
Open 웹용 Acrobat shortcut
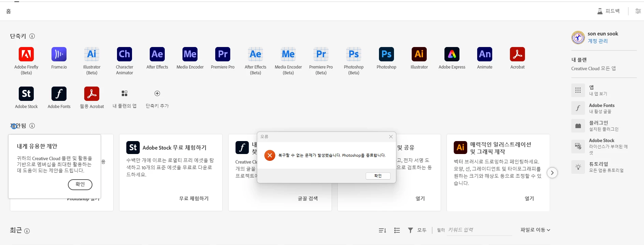pyautogui.click(x=92, y=94)
